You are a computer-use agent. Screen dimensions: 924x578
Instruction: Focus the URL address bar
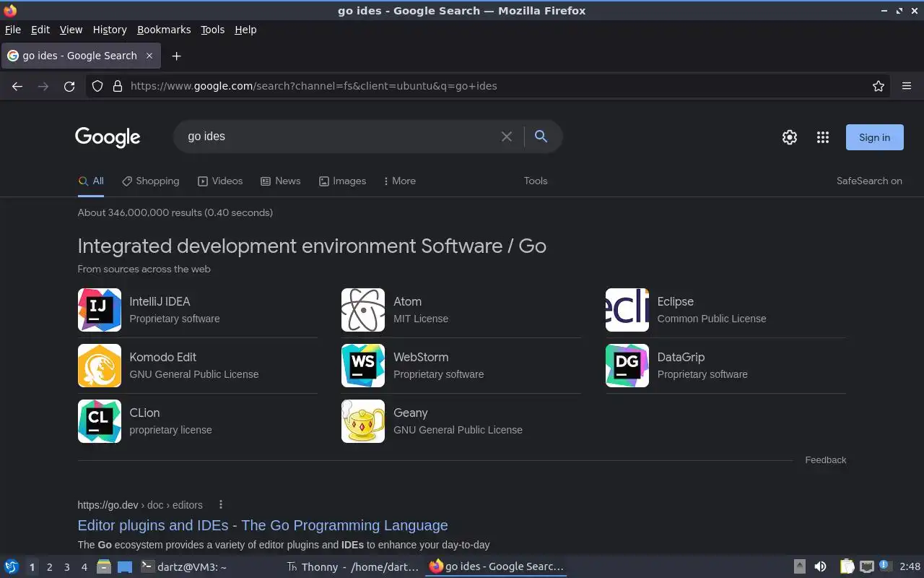click(x=498, y=86)
